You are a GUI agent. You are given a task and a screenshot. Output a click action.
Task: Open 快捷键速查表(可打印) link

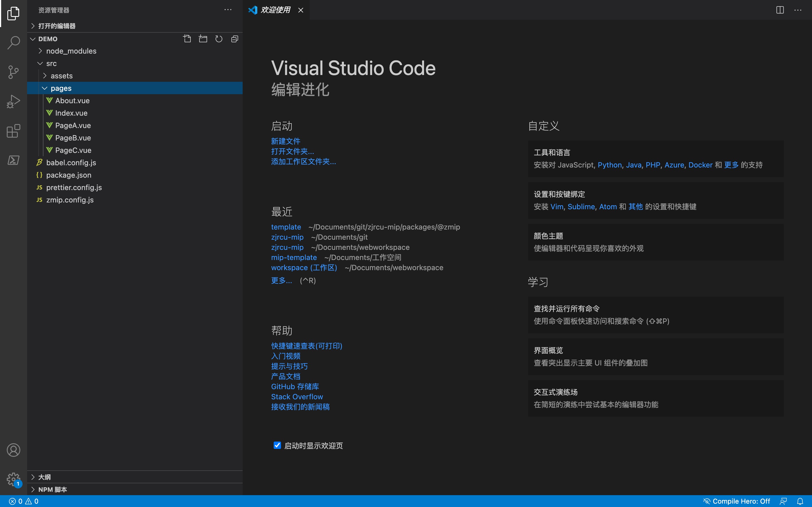[x=307, y=346]
